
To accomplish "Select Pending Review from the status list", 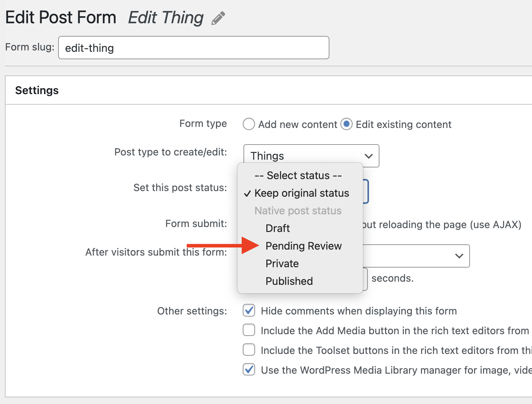I will 304,246.
